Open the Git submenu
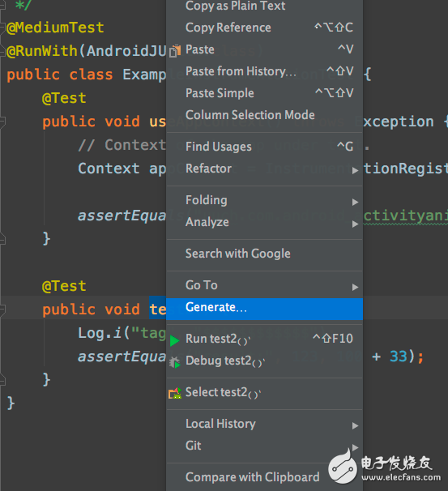This screenshot has width=448, height=491. click(x=264, y=446)
